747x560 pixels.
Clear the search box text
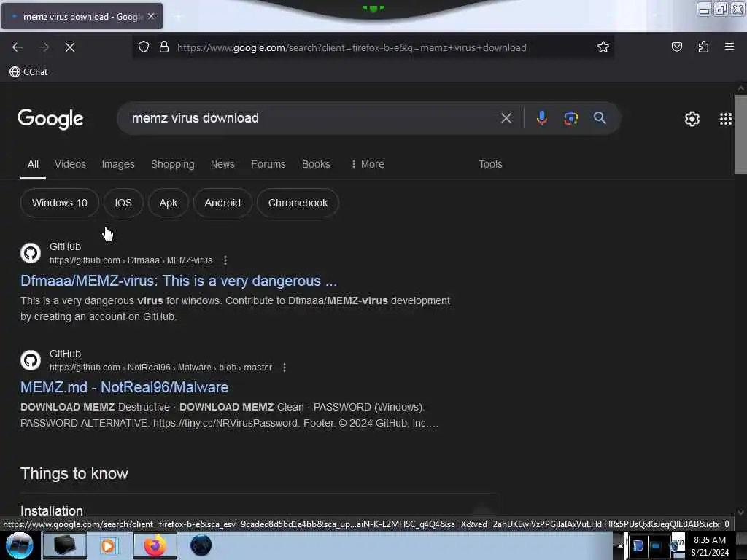click(506, 118)
